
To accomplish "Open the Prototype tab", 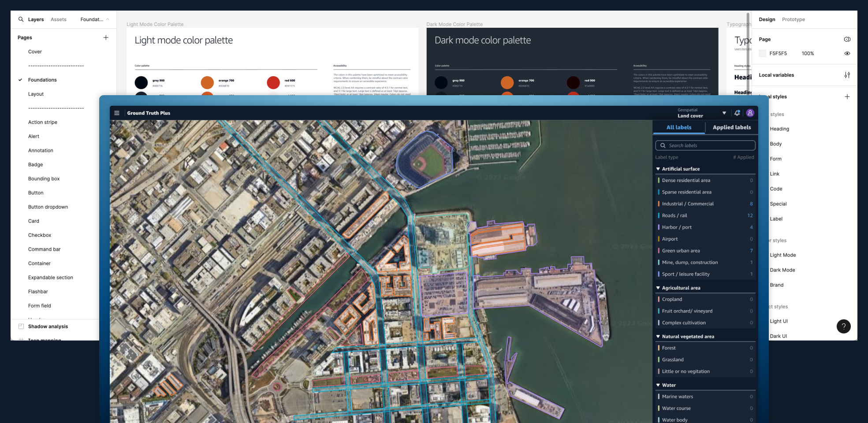I will (x=793, y=19).
